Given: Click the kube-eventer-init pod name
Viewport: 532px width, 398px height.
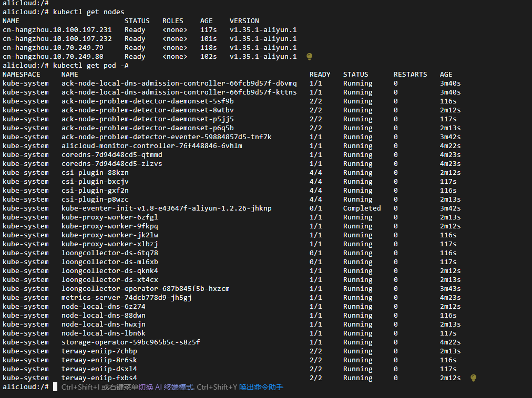Looking at the screenshot, I should point(166,208).
